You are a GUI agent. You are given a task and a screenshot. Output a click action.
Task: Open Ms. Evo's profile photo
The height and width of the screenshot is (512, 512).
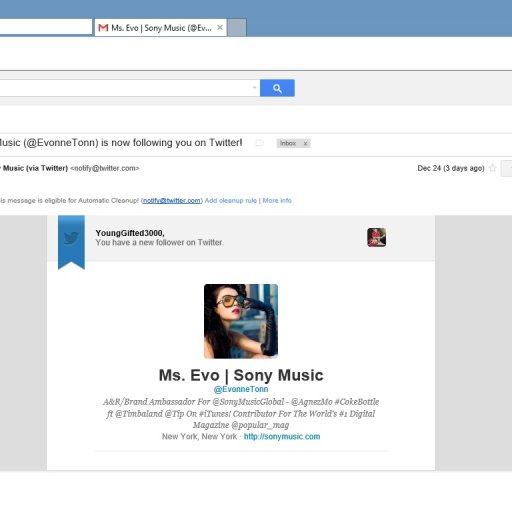coord(241,321)
